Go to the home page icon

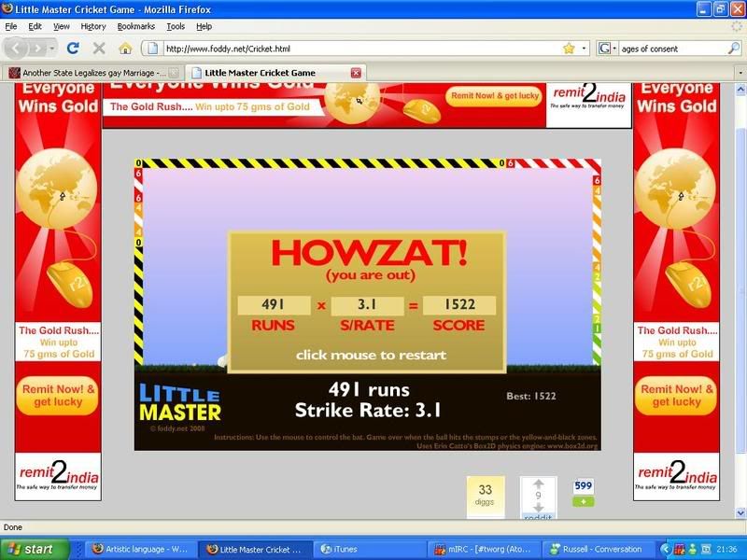(x=125, y=49)
